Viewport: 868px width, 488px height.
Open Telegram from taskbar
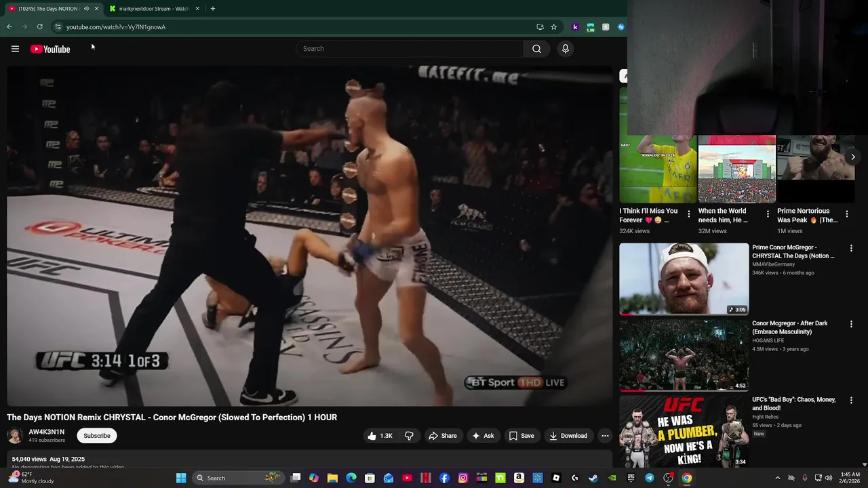click(650, 478)
